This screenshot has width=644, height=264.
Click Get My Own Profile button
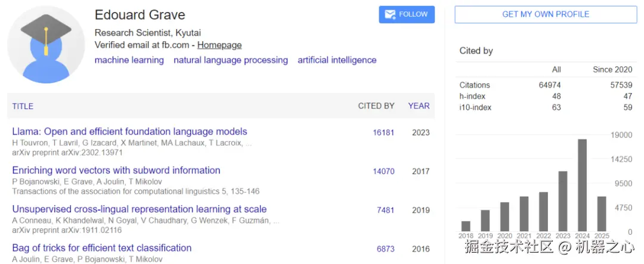[546, 14]
